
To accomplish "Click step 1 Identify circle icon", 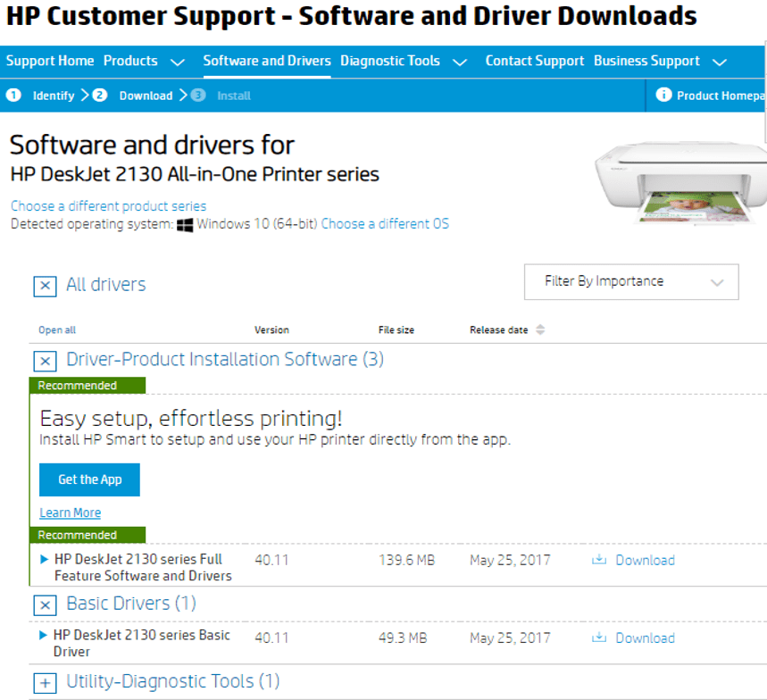I will pyautogui.click(x=13, y=95).
